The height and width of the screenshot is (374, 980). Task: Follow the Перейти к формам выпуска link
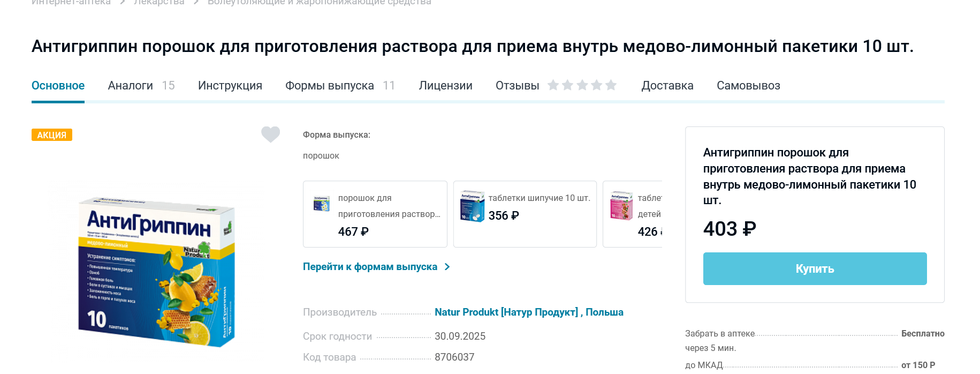[370, 267]
